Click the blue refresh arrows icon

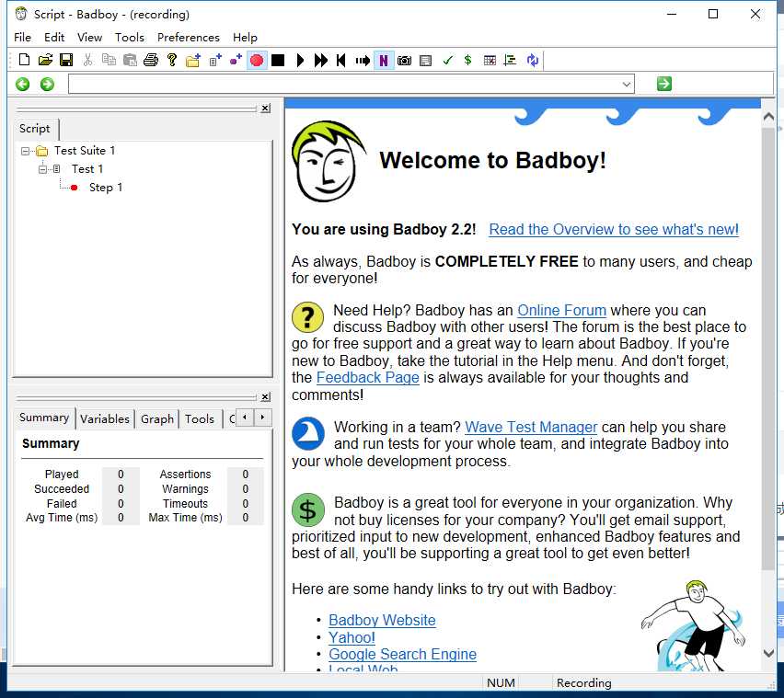pyautogui.click(x=533, y=61)
